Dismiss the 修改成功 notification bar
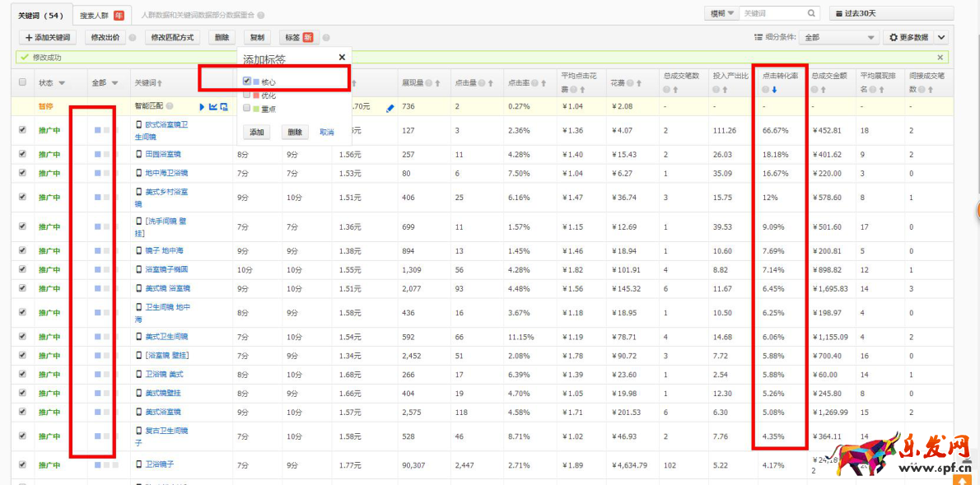Viewport: 980px width, 485px height. [x=940, y=58]
